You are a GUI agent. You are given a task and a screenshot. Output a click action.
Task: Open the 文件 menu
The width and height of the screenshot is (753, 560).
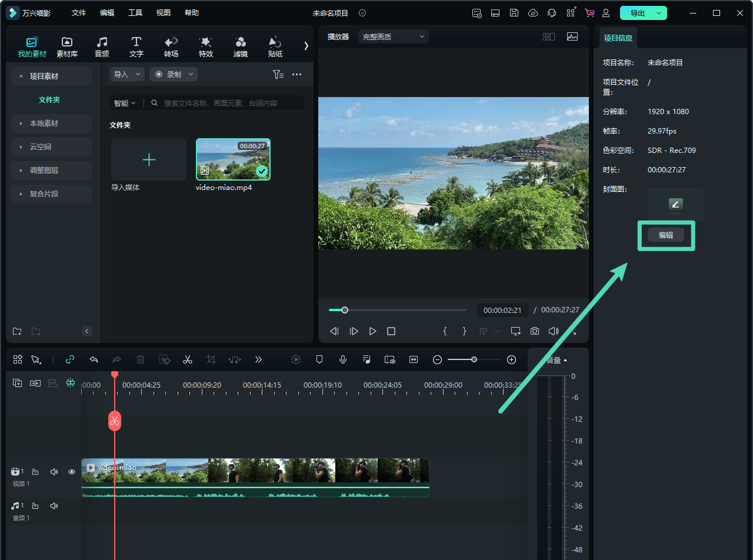click(79, 13)
